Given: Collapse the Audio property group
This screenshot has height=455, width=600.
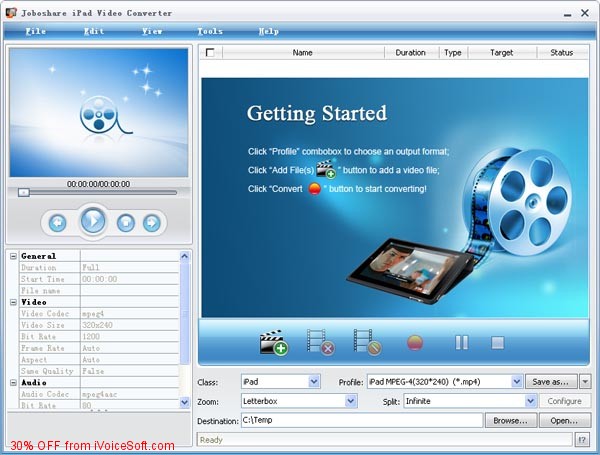Looking at the screenshot, I should click(13, 383).
